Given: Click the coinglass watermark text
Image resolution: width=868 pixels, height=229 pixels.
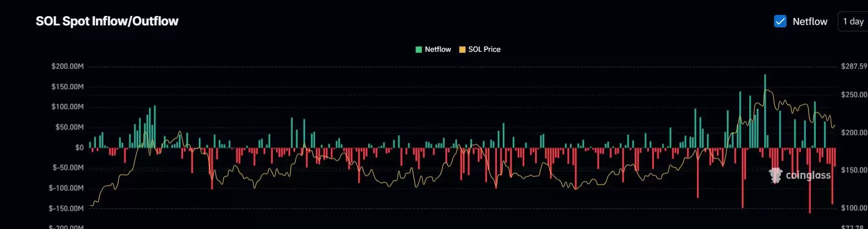Looking at the screenshot, I should click(808, 175).
